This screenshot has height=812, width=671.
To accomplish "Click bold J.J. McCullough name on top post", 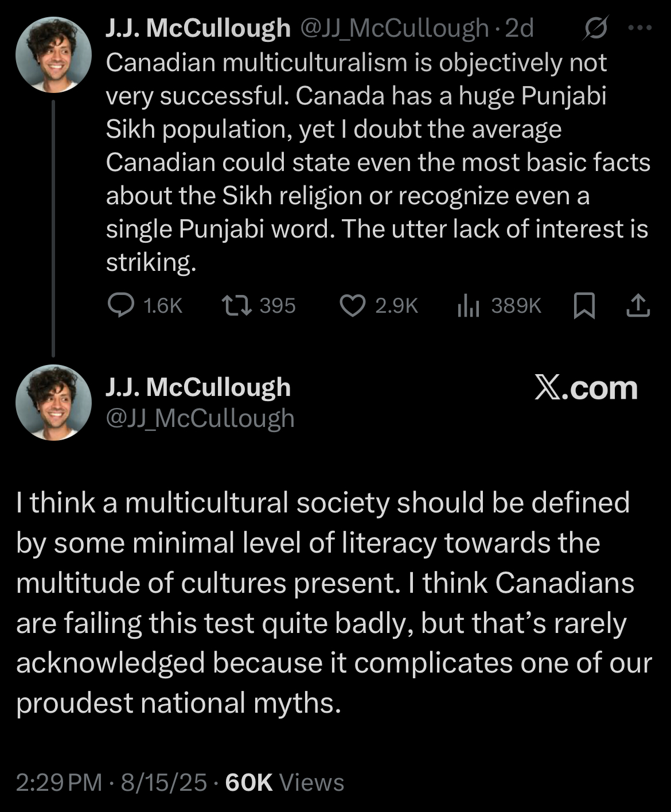I will tap(198, 28).
